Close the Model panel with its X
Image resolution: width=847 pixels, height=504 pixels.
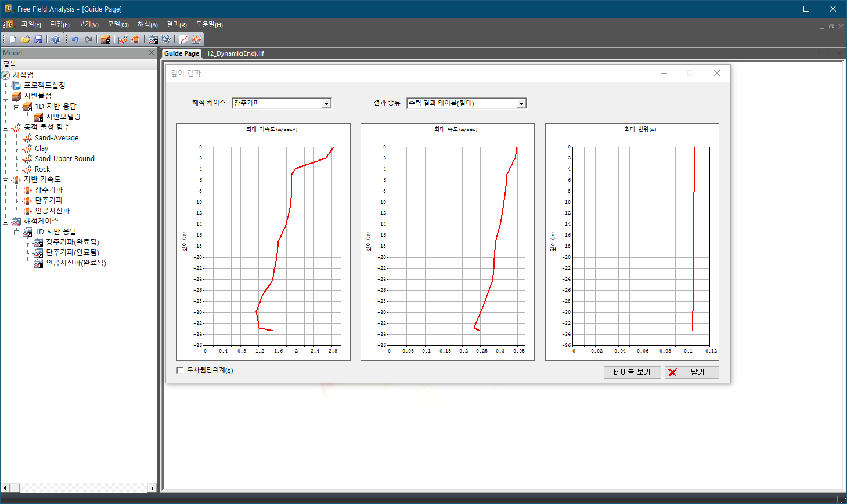(152, 53)
